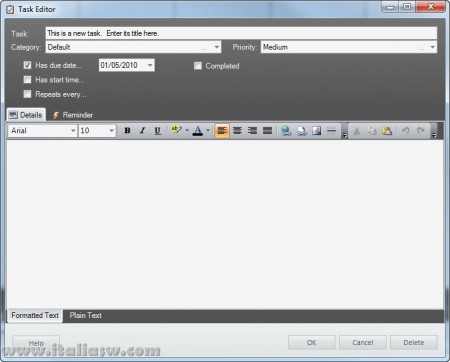Viewport: 450px width, 362px height.
Task: Switch to the Details tab
Action: [x=26, y=115]
